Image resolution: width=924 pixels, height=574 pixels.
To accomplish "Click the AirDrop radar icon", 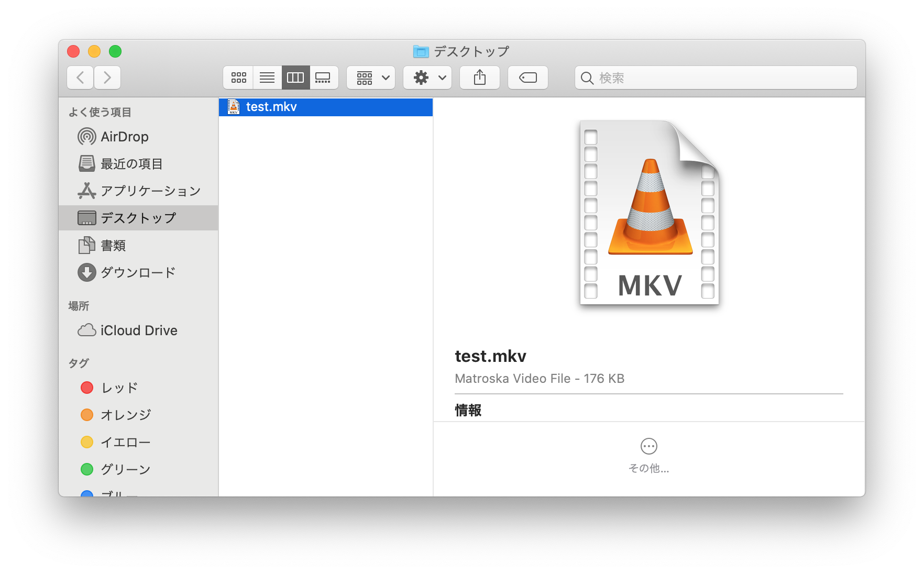I will coord(86,137).
